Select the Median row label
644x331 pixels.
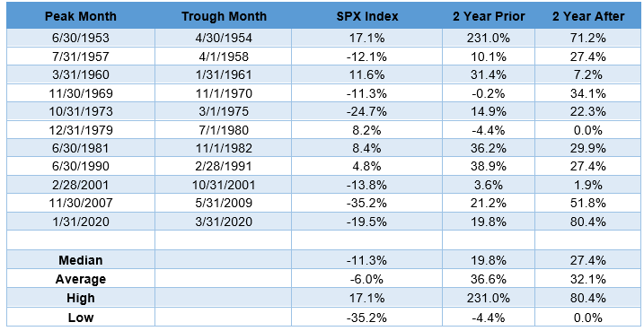coord(81,260)
